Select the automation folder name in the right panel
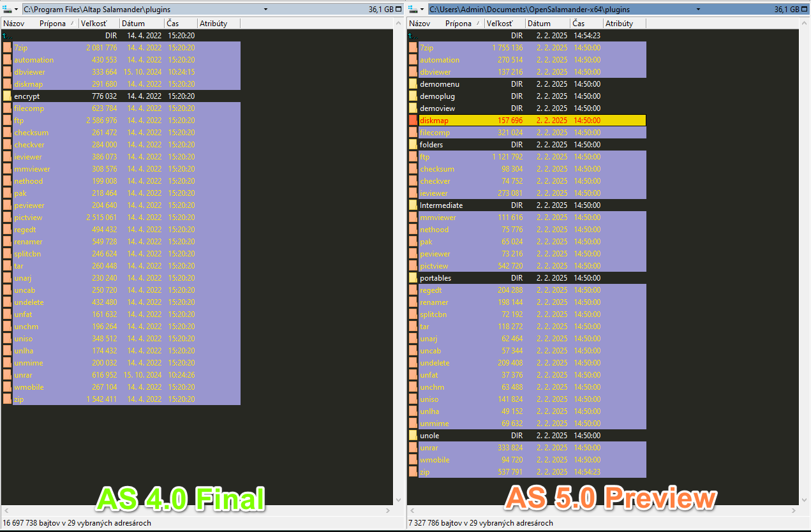Image resolution: width=811 pixels, height=532 pixels. click(x=440, y=60)
